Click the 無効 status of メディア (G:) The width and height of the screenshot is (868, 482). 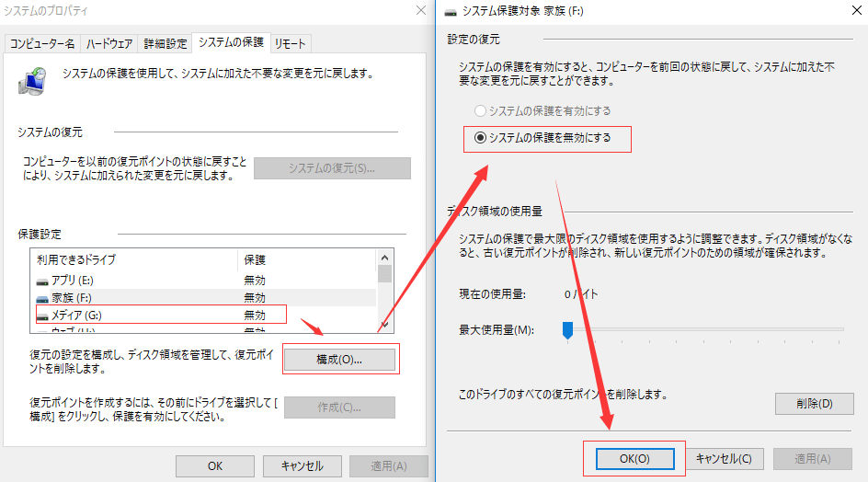click(255, 316)
